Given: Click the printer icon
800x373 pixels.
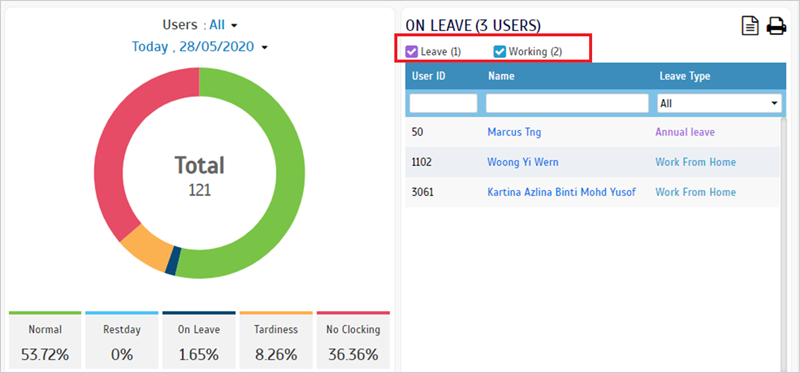Looking at the screenshot, I should click(x=776, y=26).
